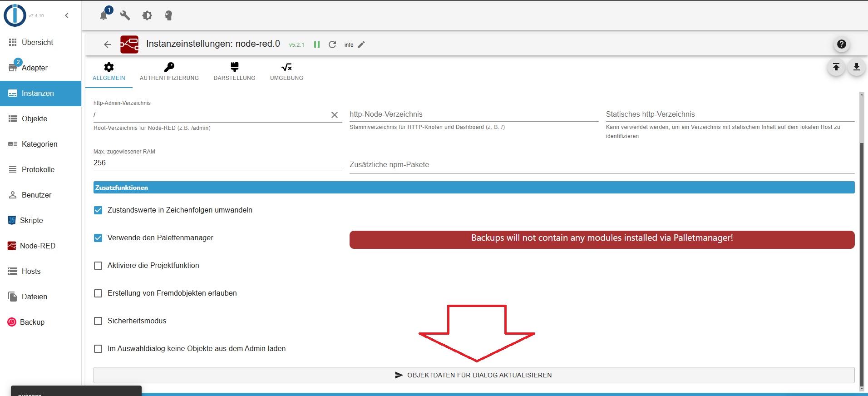Focus the Zusätzliche npm-Pakete field
This screenshot has width=868, height=396.
pos(602,165)
